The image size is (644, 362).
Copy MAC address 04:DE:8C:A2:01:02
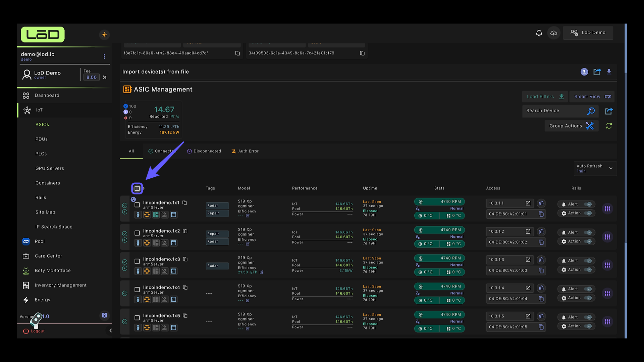coord(541,242)
